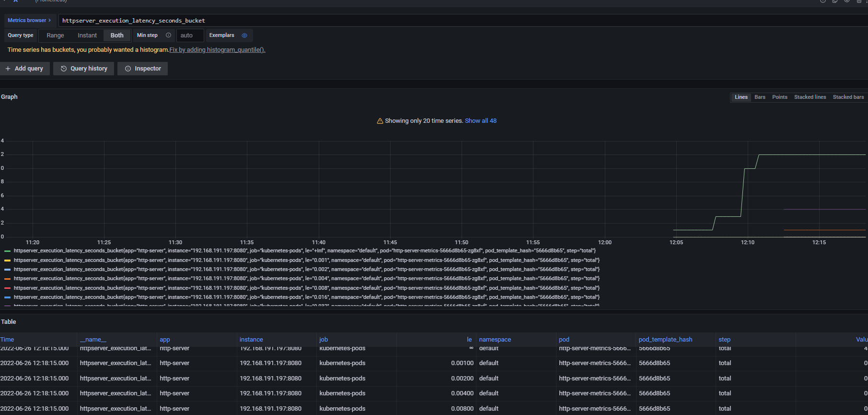
Task: Click the Add query button
Action: 25,69
